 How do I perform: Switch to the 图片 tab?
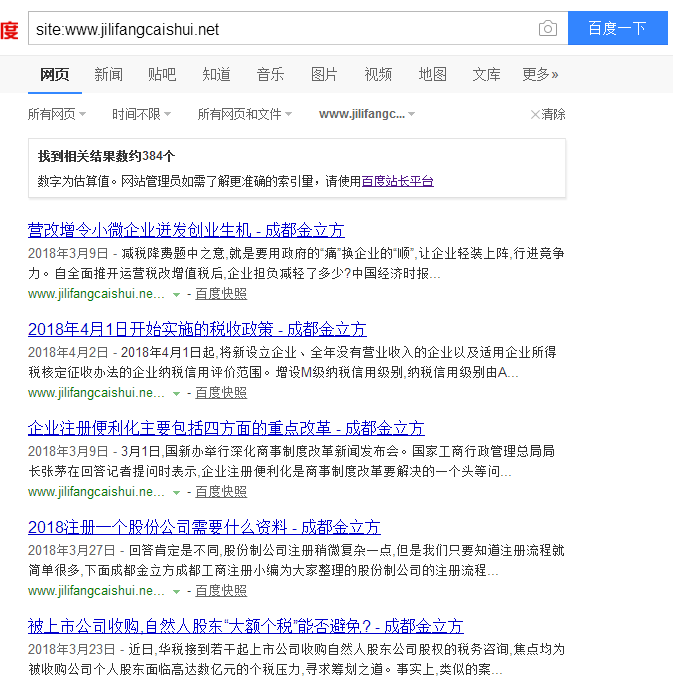pos(324,74)
